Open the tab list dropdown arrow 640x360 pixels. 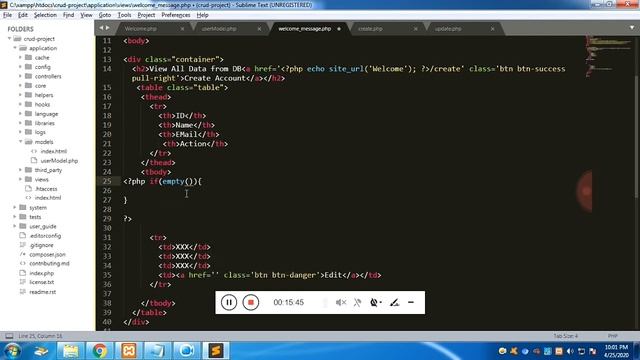tap(632, 28)
